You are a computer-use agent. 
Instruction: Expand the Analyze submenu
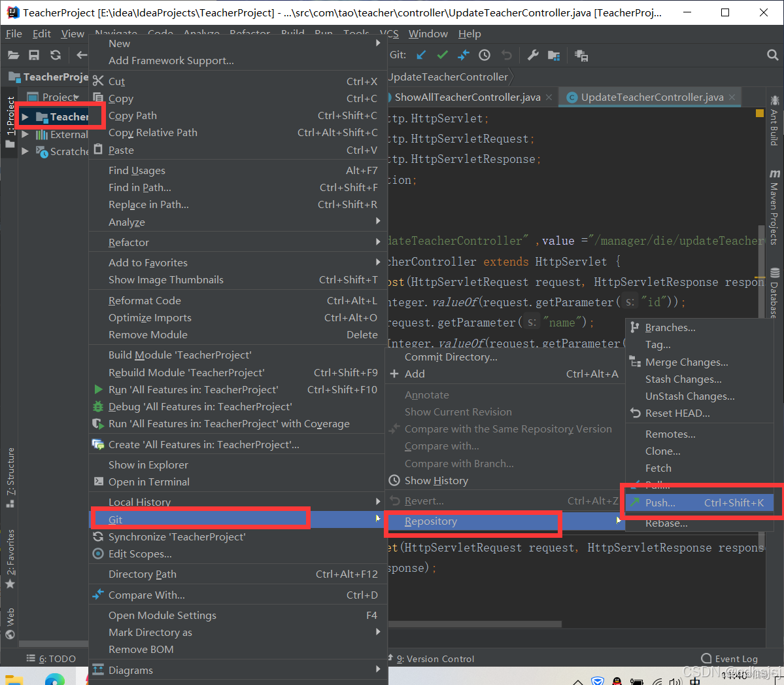tap(238, 222)
